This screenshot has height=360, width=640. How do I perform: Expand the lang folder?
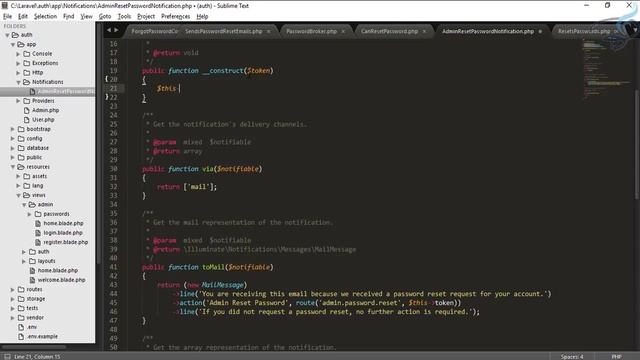tap(18, 186)
